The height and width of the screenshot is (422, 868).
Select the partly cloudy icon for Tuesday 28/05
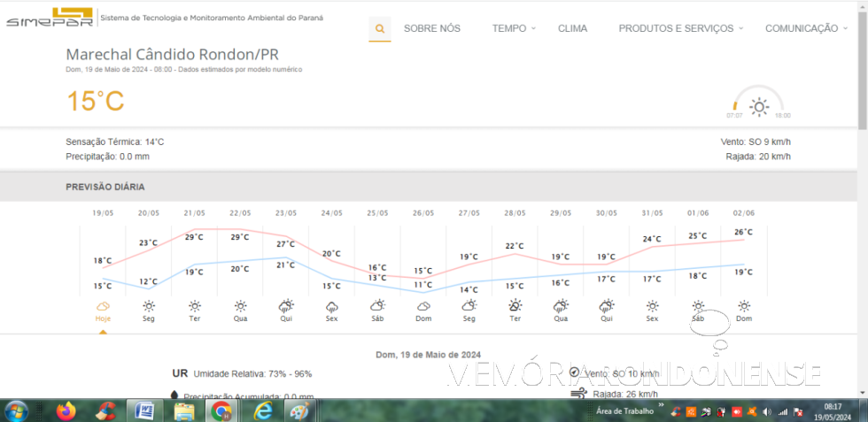[515, 306]
